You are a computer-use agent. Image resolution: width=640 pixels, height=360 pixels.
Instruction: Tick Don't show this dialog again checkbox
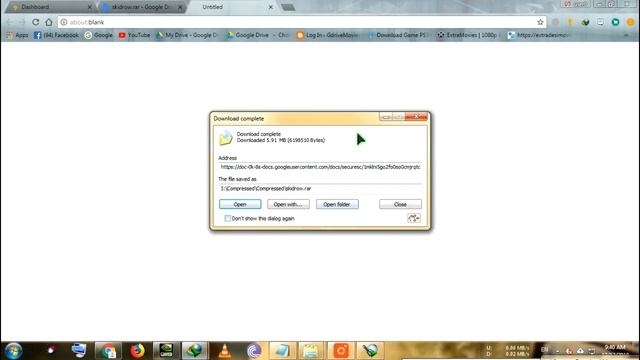(x=228, y=218)
